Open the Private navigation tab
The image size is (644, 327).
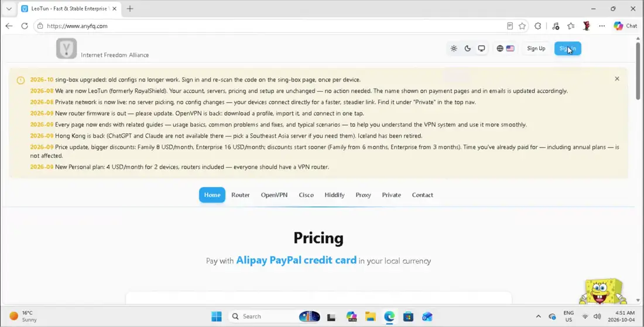(x=391, y=195)
